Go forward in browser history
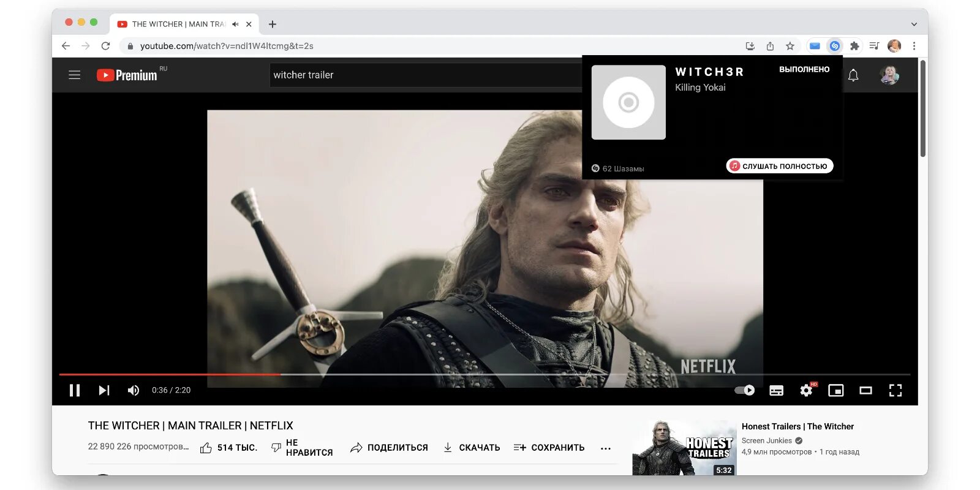 pyautogui.click(x=85, y=46)
